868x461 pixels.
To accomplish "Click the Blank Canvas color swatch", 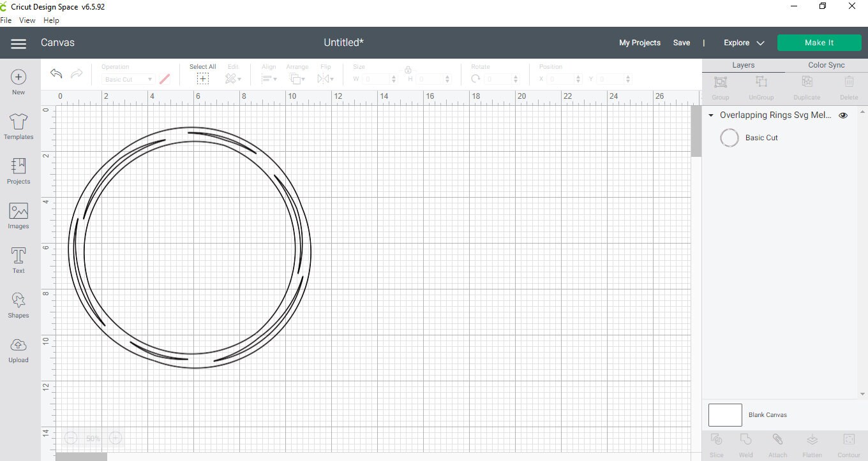I will click(724, 414).
